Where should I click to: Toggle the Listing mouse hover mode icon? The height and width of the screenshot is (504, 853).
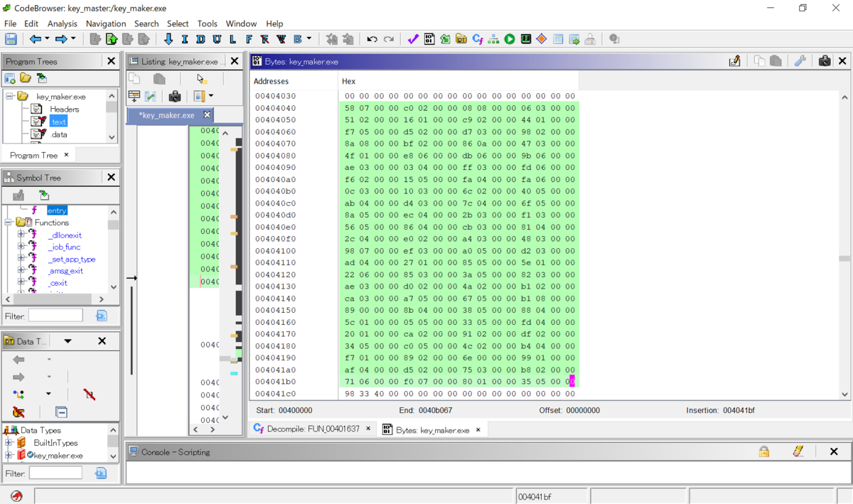point(202,78)
